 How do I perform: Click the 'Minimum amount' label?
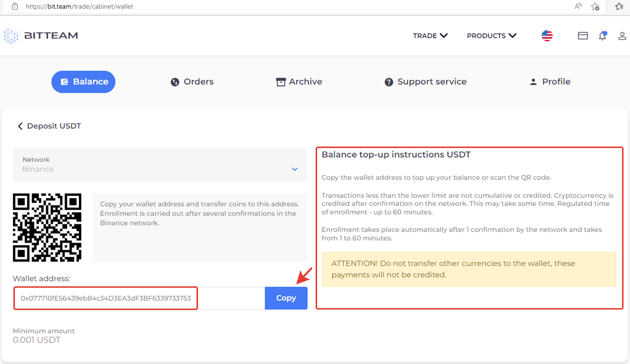43,331
